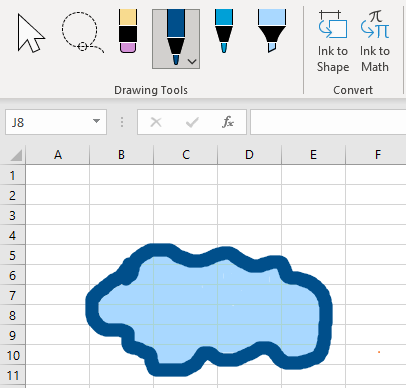Select row 4 header
Screen dimensions: 406x388
(13, 235)
